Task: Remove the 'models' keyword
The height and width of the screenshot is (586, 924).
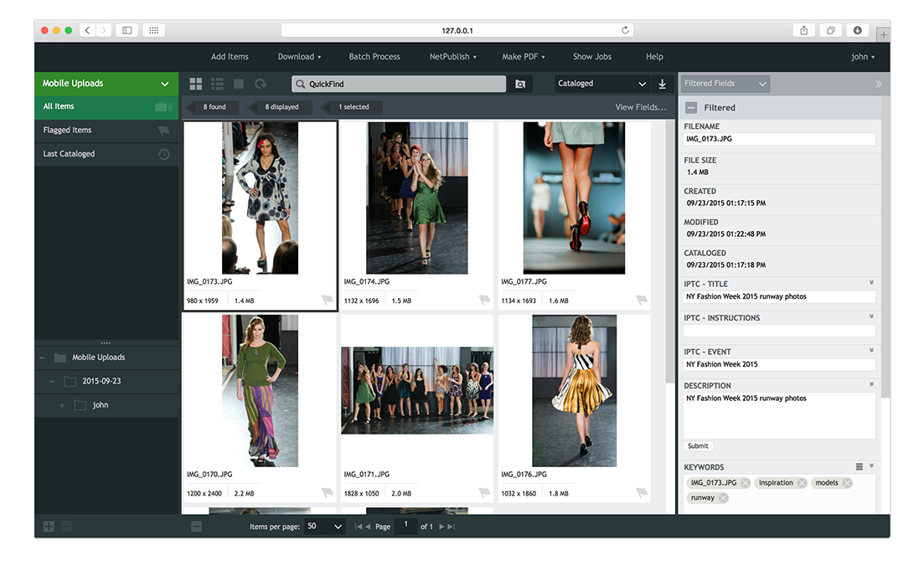Action: pyautogui.click(x=847, y=483)
